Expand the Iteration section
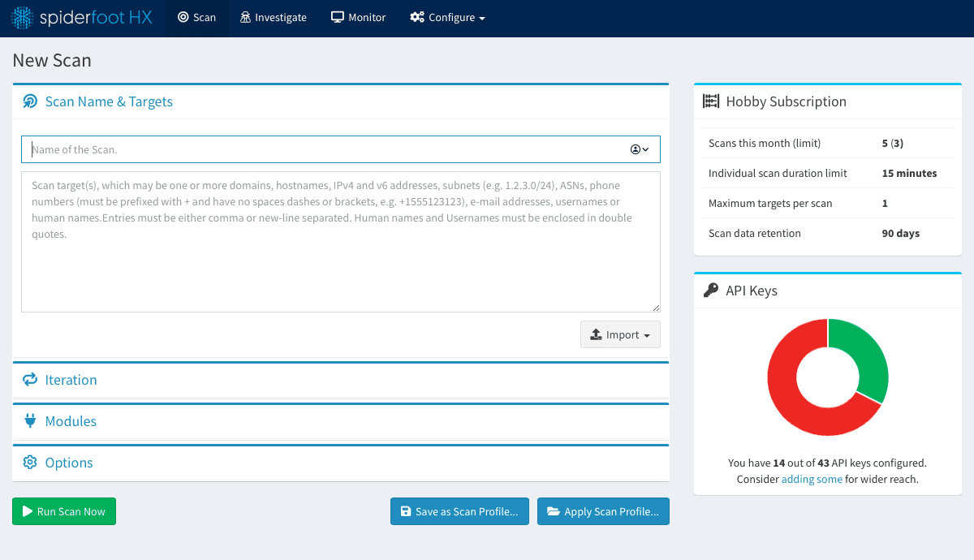Screen dimensions: 974x560 (71, 380)
